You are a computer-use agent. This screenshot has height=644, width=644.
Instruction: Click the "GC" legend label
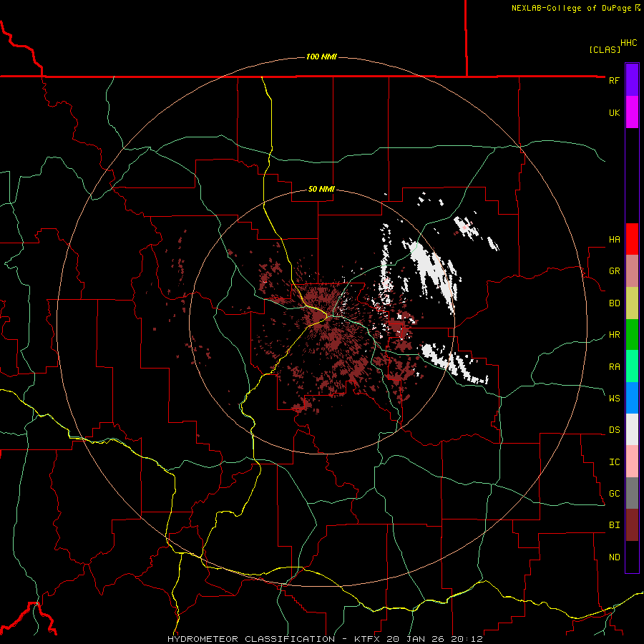point(614,494)
